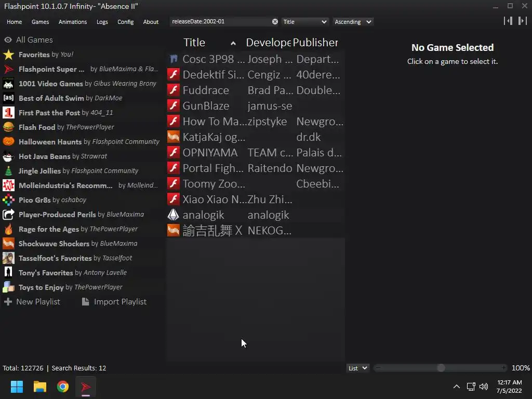Sort by the Publisher column header
Image resolution: width=532 pixels, height=399 pixels.
click(315, 43)
